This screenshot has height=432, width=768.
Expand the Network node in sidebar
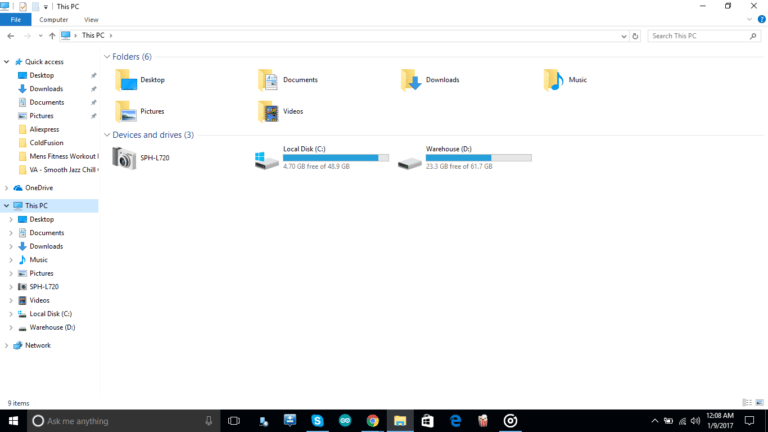click(x=7, y=345)
